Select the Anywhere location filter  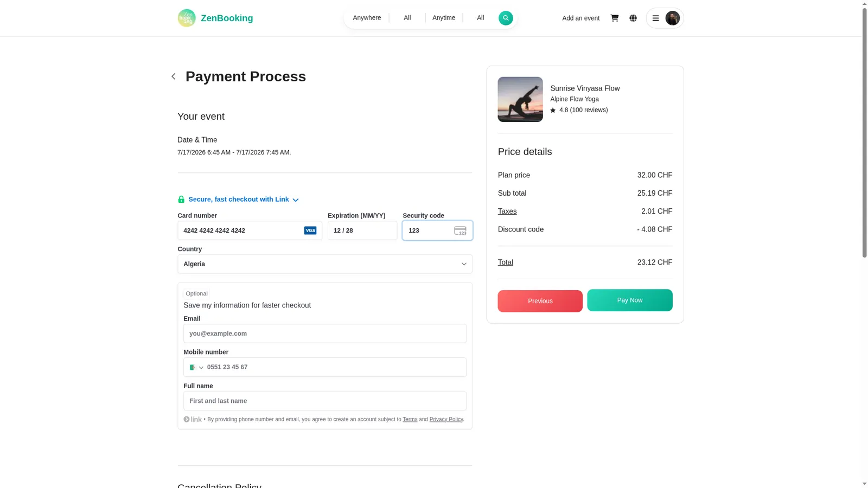pos(367,18)
